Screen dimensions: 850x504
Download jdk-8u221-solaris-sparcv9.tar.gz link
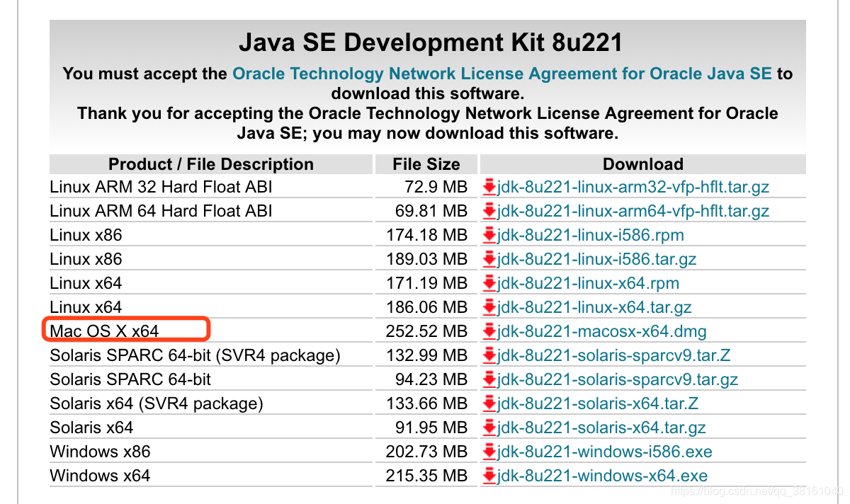click(618, 380)
